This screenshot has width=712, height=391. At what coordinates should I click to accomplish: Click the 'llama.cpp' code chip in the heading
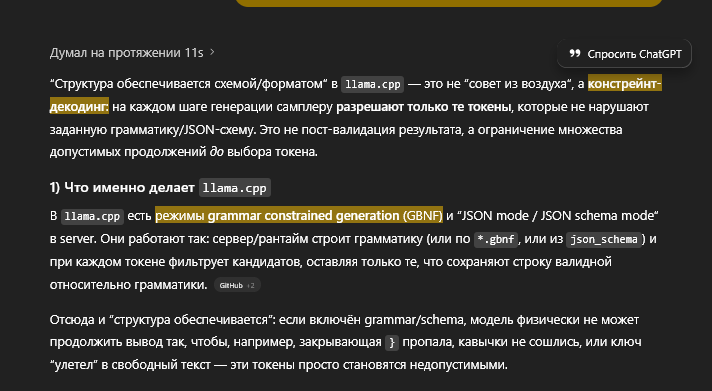235,188
